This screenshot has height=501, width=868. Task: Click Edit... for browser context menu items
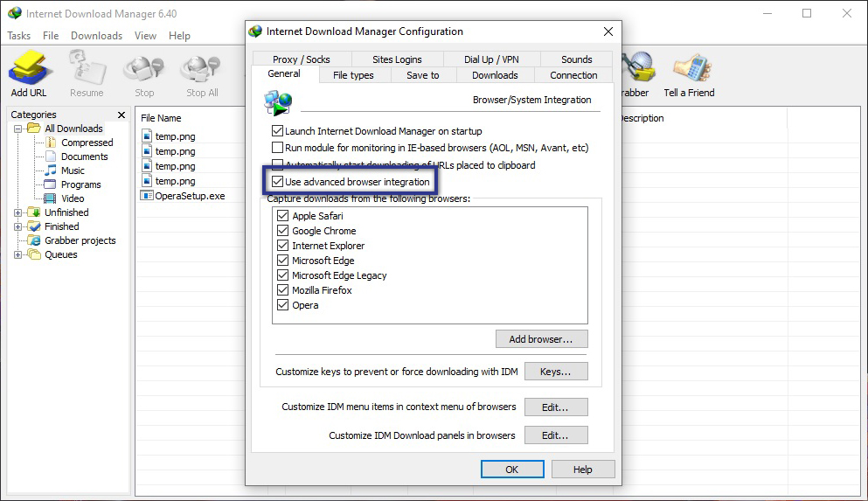click(556, 407)
